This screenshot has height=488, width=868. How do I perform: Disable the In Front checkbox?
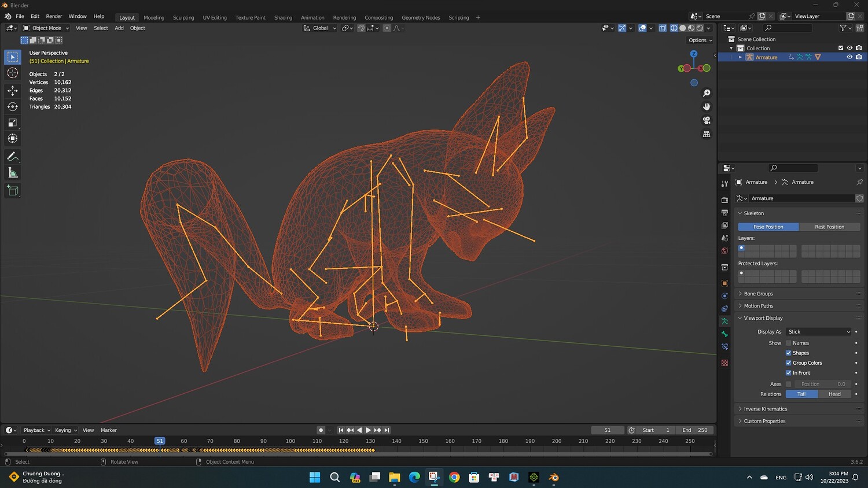tap(788, 373)
